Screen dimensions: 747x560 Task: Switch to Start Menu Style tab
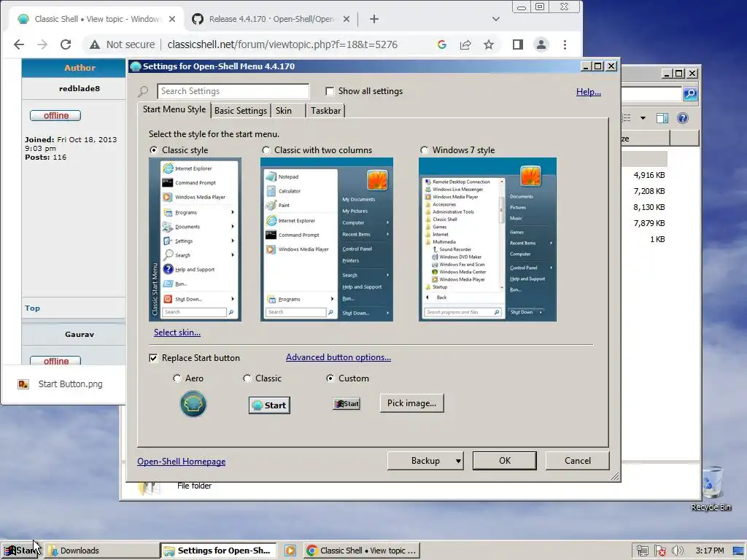174,109
